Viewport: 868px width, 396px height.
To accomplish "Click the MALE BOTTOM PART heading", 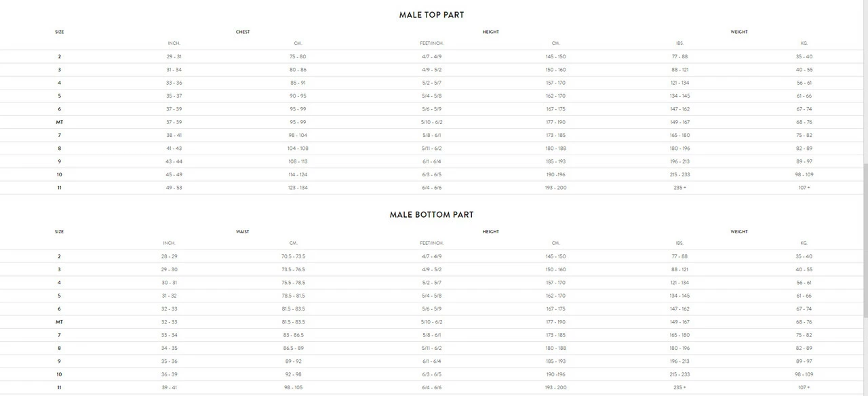I will point(431,214).
